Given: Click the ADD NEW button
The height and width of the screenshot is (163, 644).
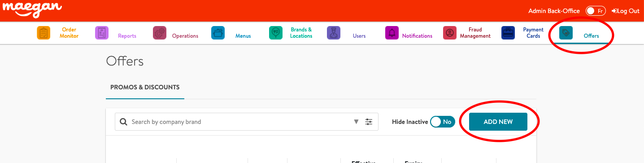Looking at the screenshot, I should click(x=498, y=122).
